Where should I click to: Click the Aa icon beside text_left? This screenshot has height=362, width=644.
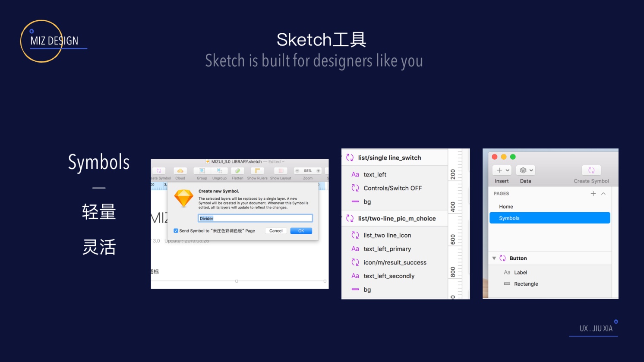pyautogui.click(x=355, y=175)
